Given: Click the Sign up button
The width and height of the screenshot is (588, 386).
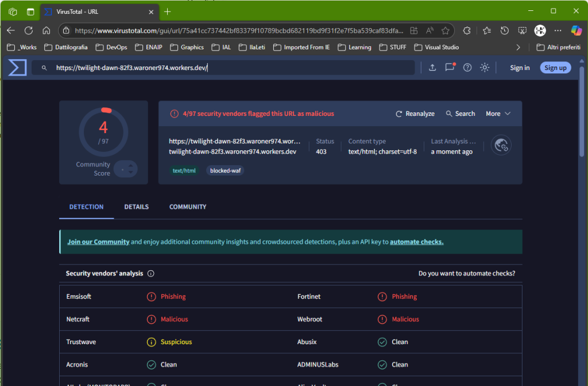Looking at the screenshot, I should coord(555,68).
